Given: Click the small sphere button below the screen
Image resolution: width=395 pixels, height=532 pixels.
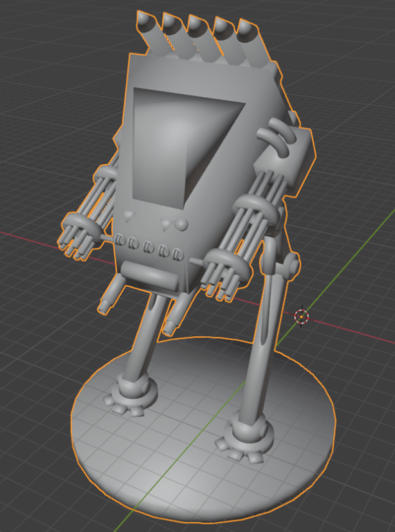Looking at the screenshot, I should point(181,224).
